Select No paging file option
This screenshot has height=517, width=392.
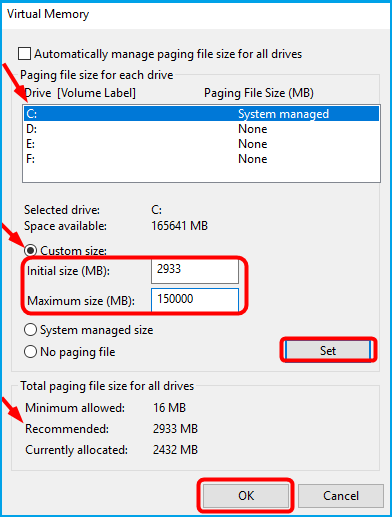(x=30, y=352)
